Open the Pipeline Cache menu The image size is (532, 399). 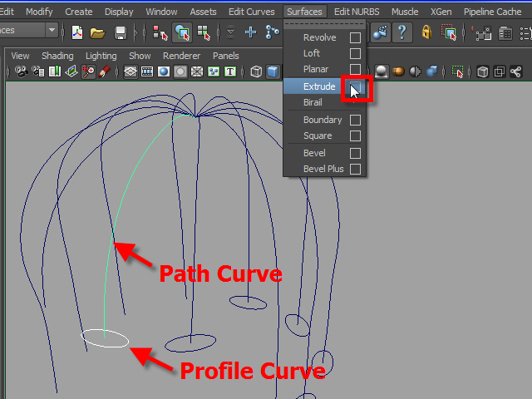click(x=492, y=12)
